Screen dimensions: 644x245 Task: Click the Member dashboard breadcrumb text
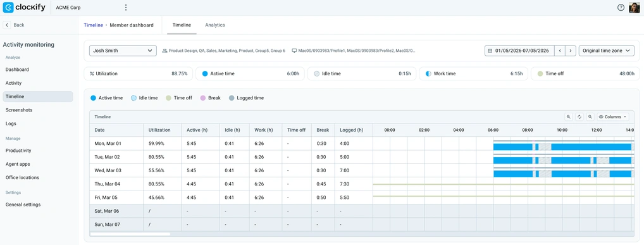pyautogui.click(x=132, y=25)
